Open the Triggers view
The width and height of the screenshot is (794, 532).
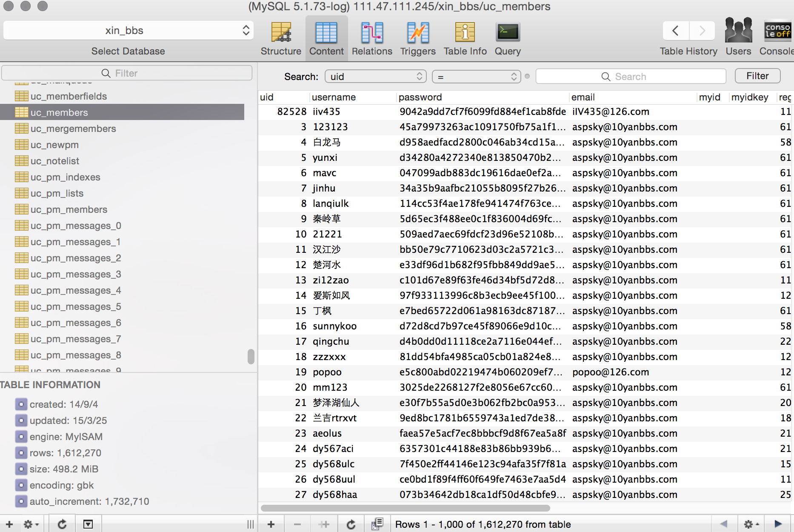pyautogui.click(x=418, y=38)
